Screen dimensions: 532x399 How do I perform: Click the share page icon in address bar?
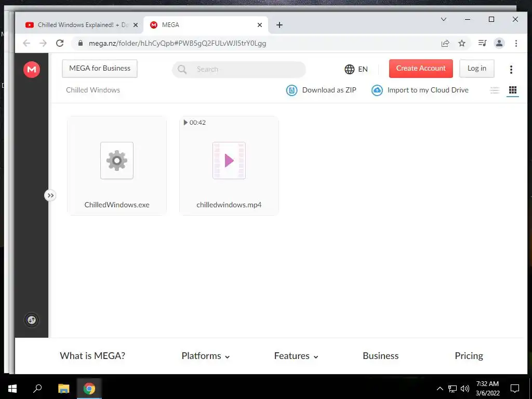445,43
